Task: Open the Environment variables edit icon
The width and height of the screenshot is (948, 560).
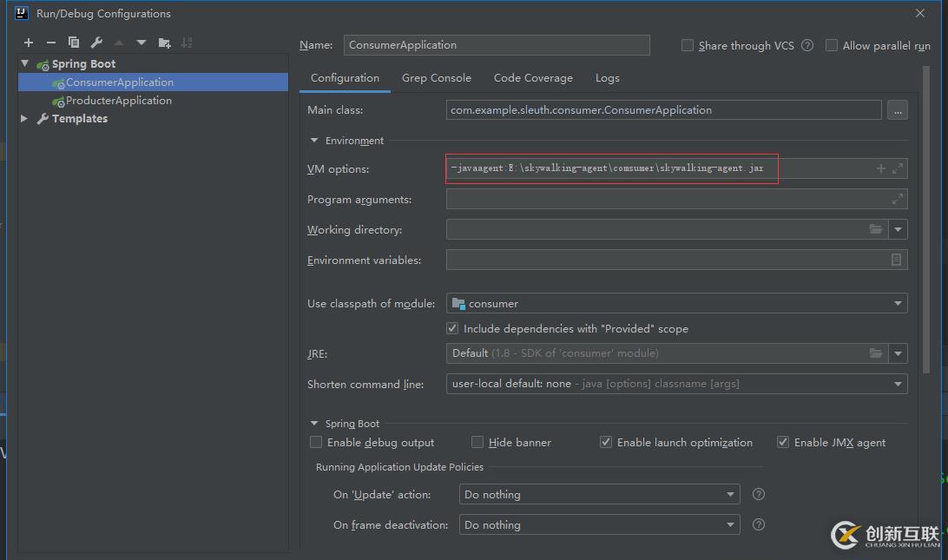Action: coord(896,260)
